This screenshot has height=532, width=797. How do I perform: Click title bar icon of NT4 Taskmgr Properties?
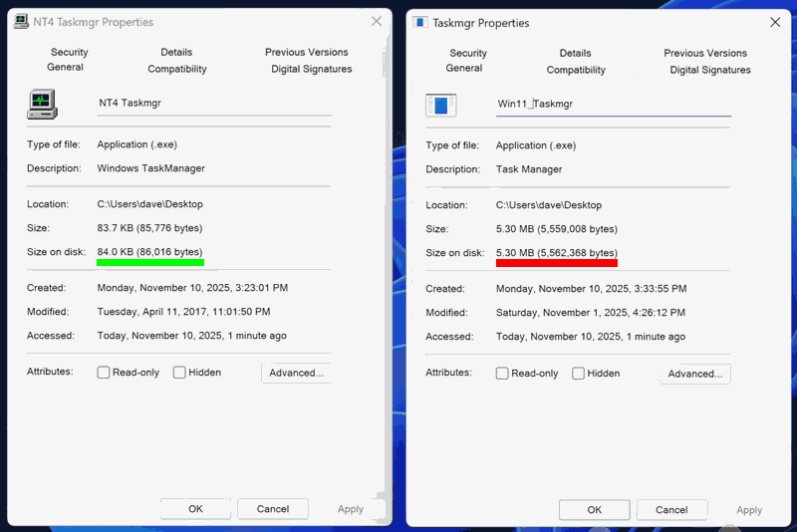(21, 21)
